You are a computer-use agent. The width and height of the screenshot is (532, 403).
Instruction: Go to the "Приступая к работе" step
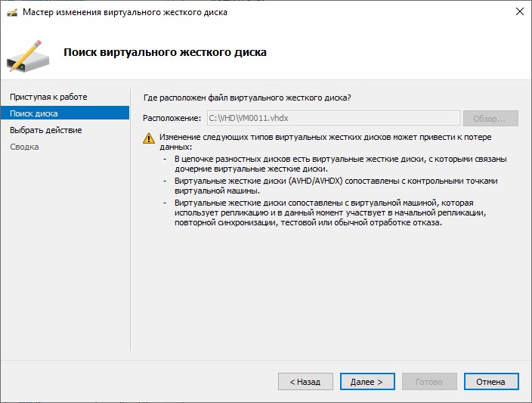click(48, 97)
